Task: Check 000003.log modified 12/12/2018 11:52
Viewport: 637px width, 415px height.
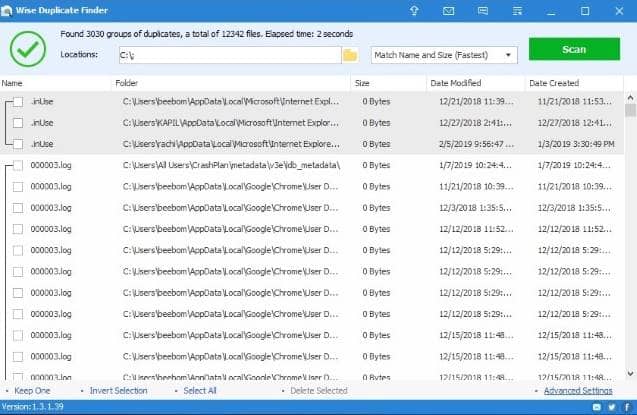Action: click(x=18, y=229)
